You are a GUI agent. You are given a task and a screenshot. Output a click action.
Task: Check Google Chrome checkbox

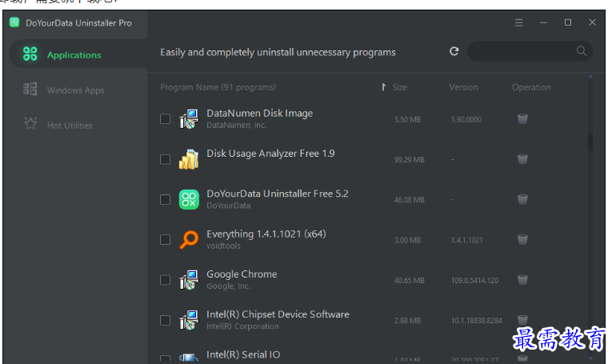[165, 280]
